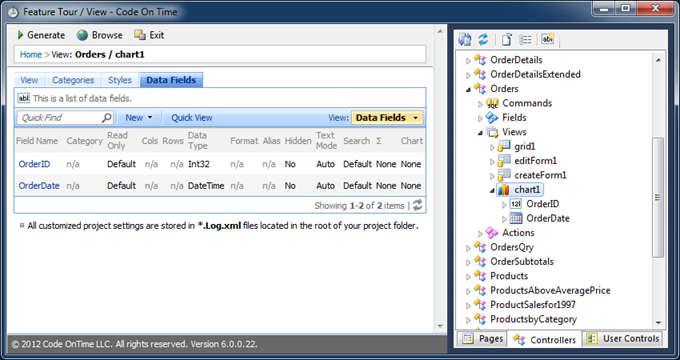This screenshot has height=360, width=680.
Task: Select the OrderSubtotals tree item
Action: coord(522,262)
